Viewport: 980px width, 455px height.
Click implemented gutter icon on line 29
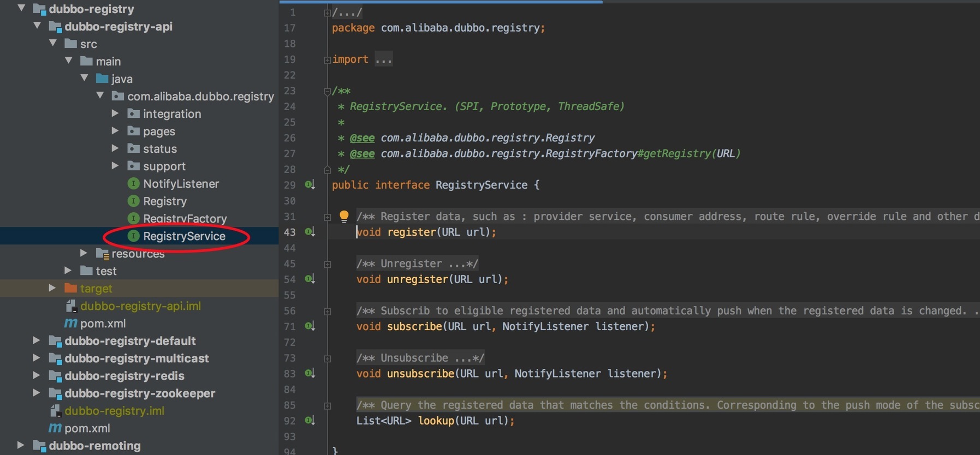[x=310, y=185]
